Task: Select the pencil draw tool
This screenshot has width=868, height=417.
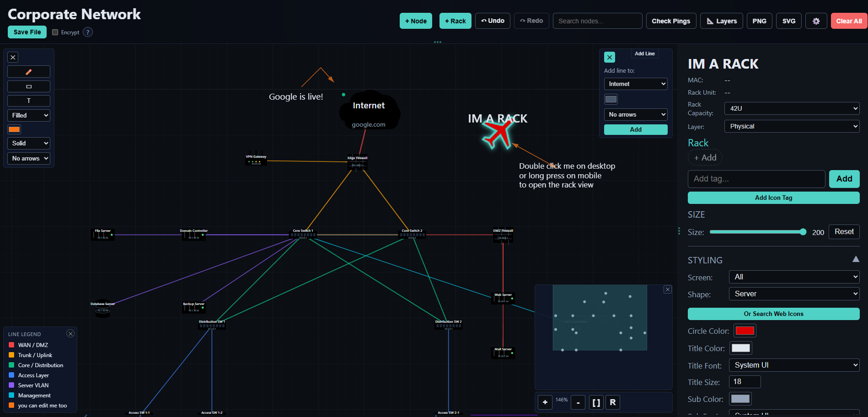Action: tap(29, 72)
